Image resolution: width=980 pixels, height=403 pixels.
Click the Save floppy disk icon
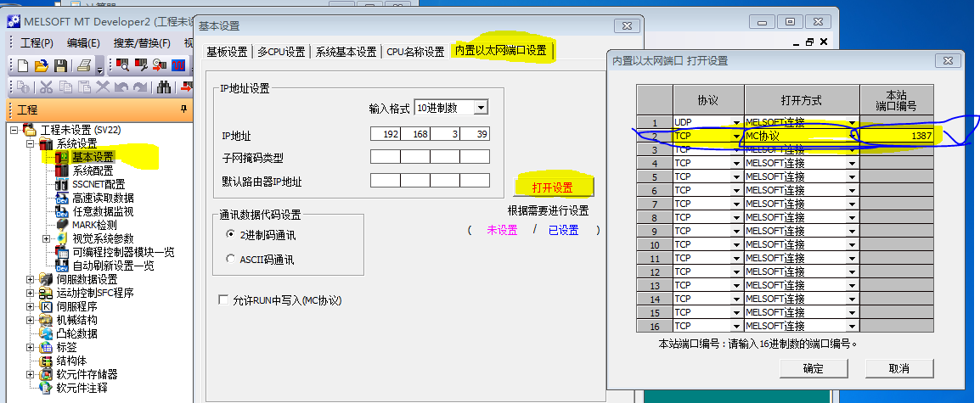[60, 65]
